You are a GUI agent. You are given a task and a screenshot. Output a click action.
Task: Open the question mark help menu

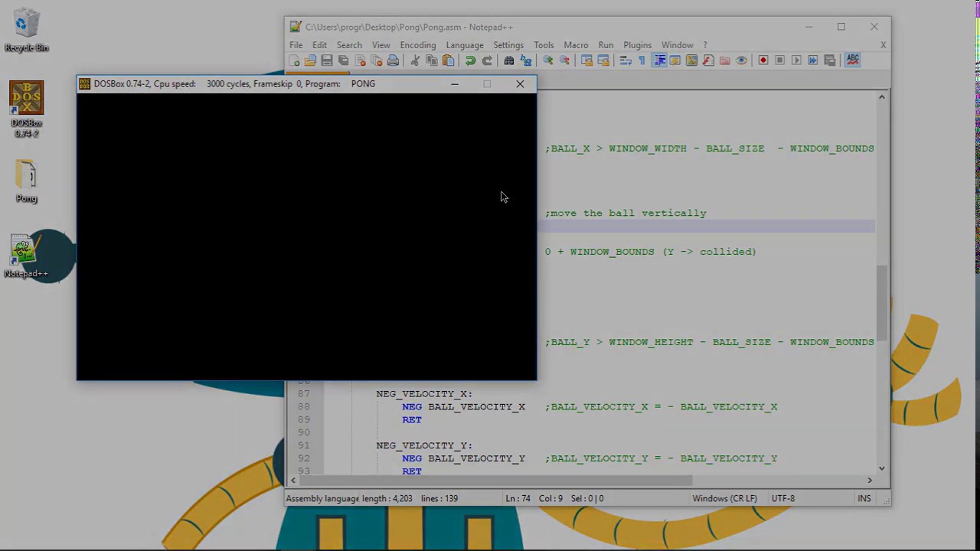tap(705, 45)
